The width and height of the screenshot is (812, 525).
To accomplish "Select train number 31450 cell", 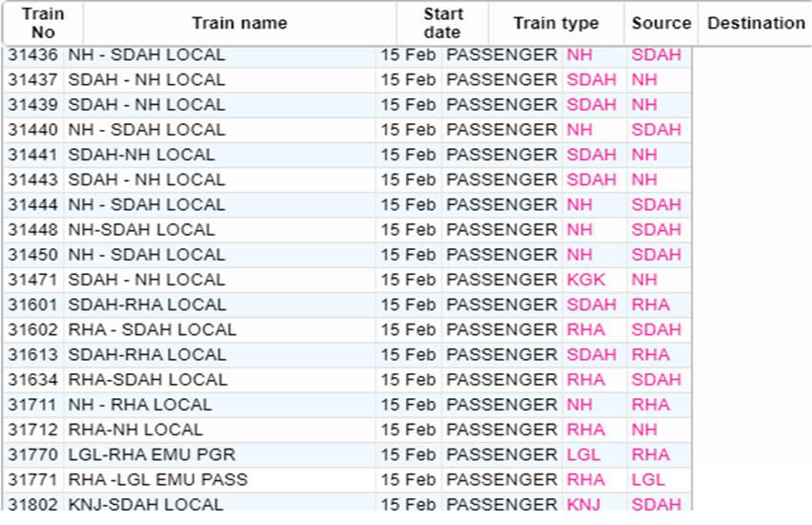I will point(33,255).
